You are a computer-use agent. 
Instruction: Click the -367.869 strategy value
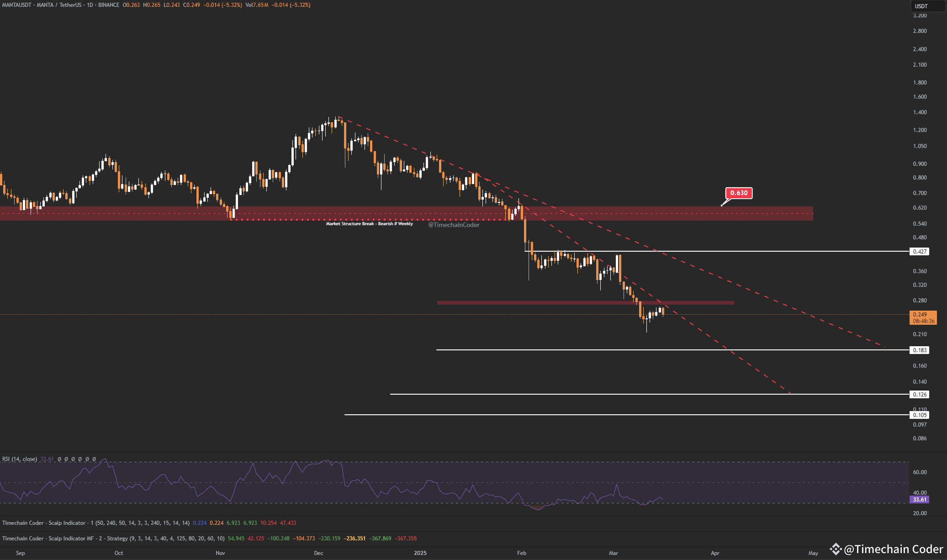(380, 539)
